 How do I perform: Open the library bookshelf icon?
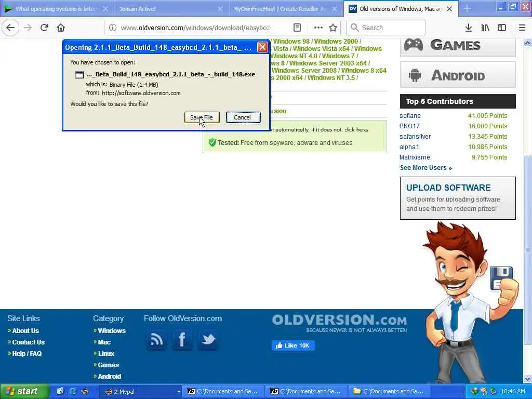coord(485,28)
